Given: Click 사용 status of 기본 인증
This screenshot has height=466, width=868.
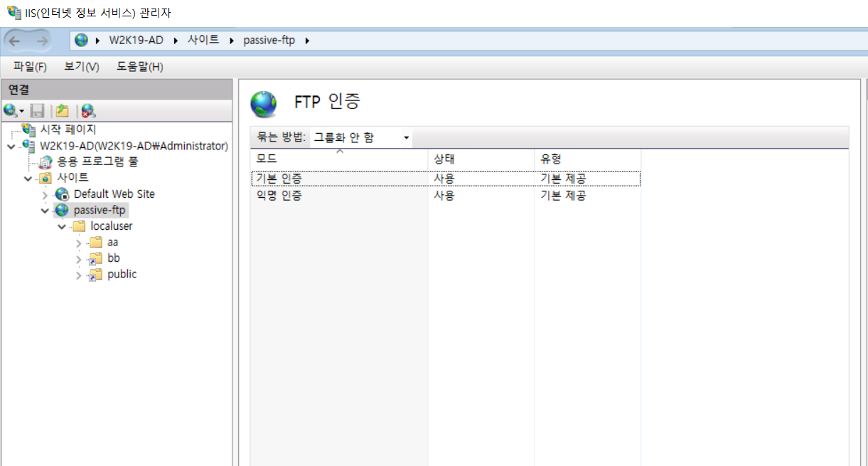Looking at the screenshot, I should [444, 179].
